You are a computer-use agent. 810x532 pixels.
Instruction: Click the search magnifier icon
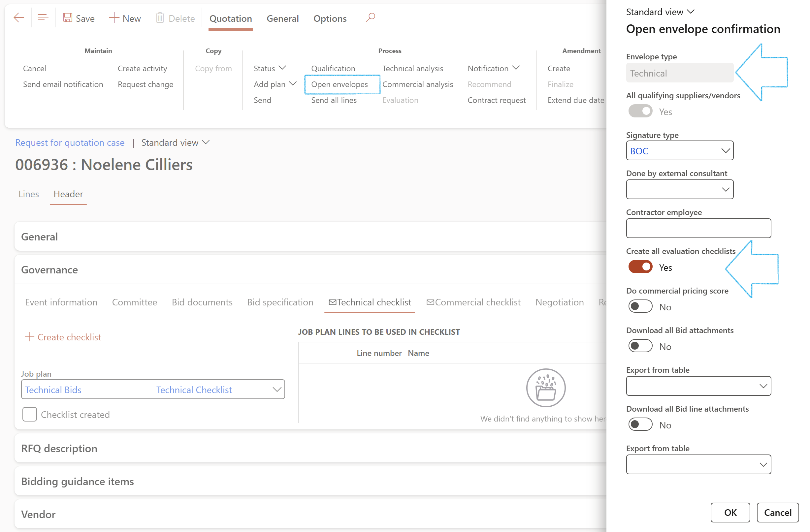pyautogui.click(x=370, y=17)
